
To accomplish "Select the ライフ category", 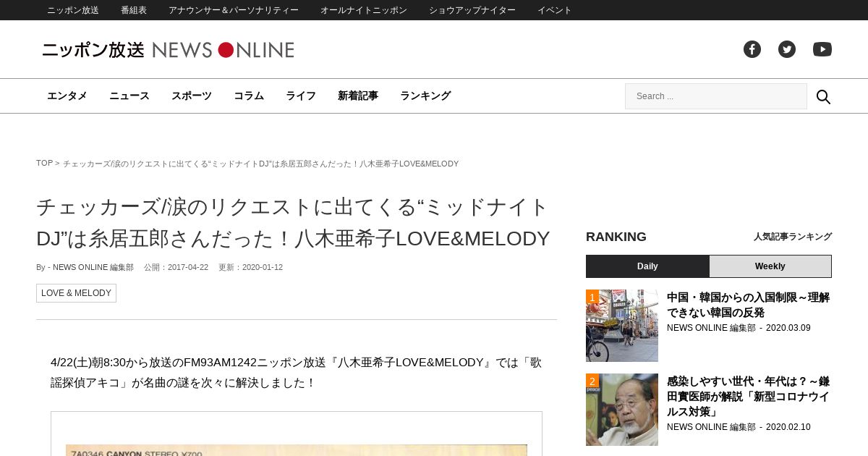I will tap(301, 96).
